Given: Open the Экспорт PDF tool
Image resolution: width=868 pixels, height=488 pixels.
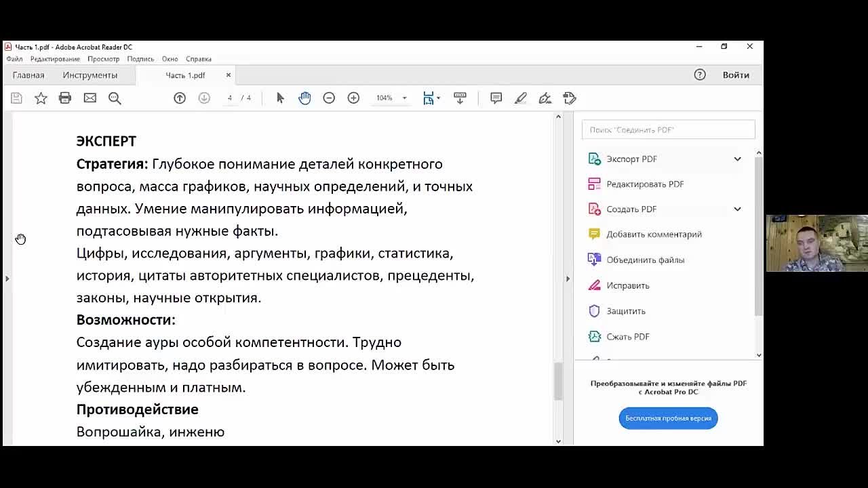Looking at the screenshot, I should click(x=631, y=159).
